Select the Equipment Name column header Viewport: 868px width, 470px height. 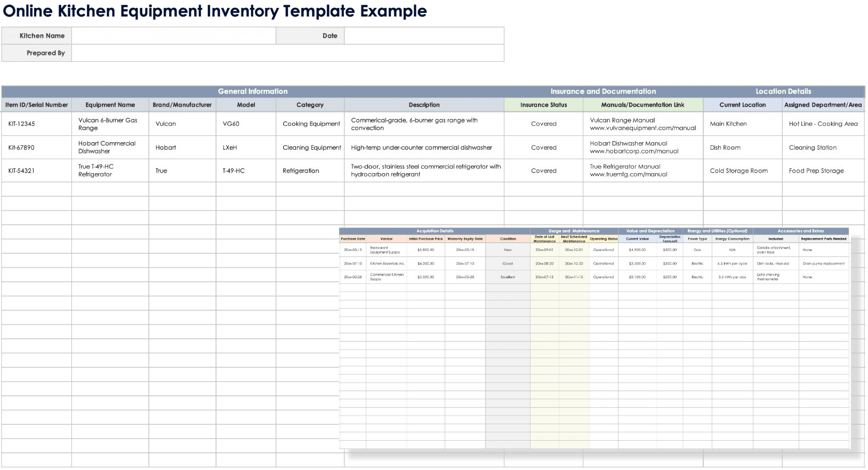110,105
